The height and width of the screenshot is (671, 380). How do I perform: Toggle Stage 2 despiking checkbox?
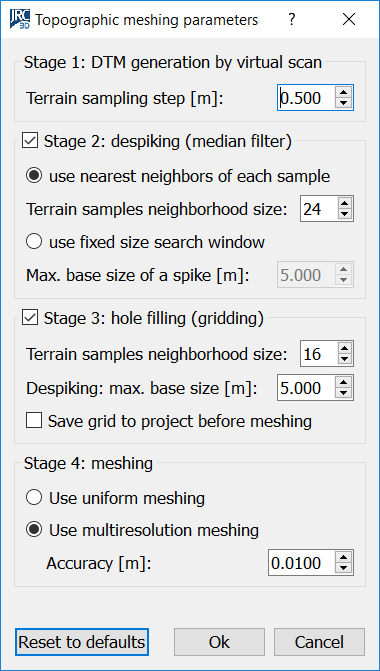(30, 140)
